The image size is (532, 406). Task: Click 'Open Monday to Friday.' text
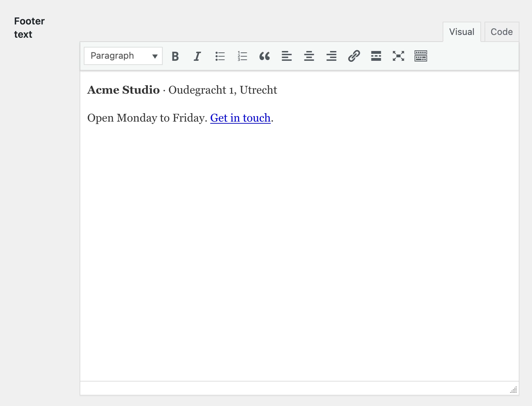tap(147, 118)
